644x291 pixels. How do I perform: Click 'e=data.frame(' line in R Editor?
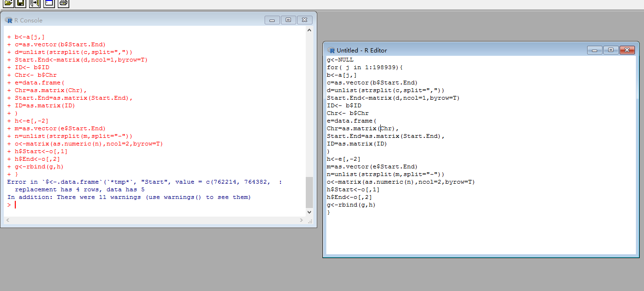coord(352,121)
